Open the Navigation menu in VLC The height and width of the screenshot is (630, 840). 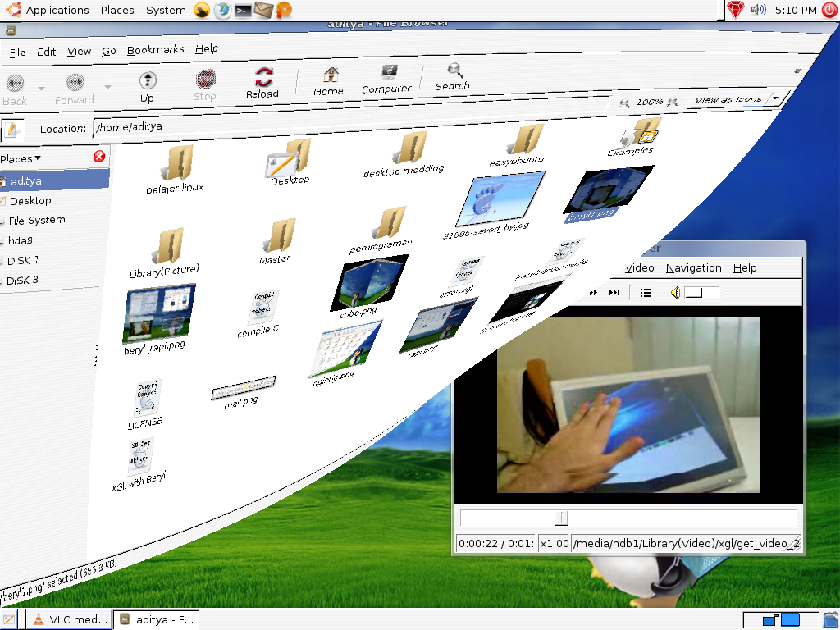[x=694, y=268]
